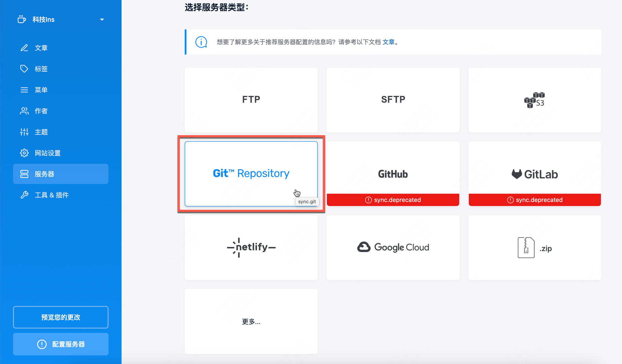This screenshot has width=622, height=364.
Task: Click the 预览您的更改 preview button
Action: pyautogui.click(x=61, y=317)
